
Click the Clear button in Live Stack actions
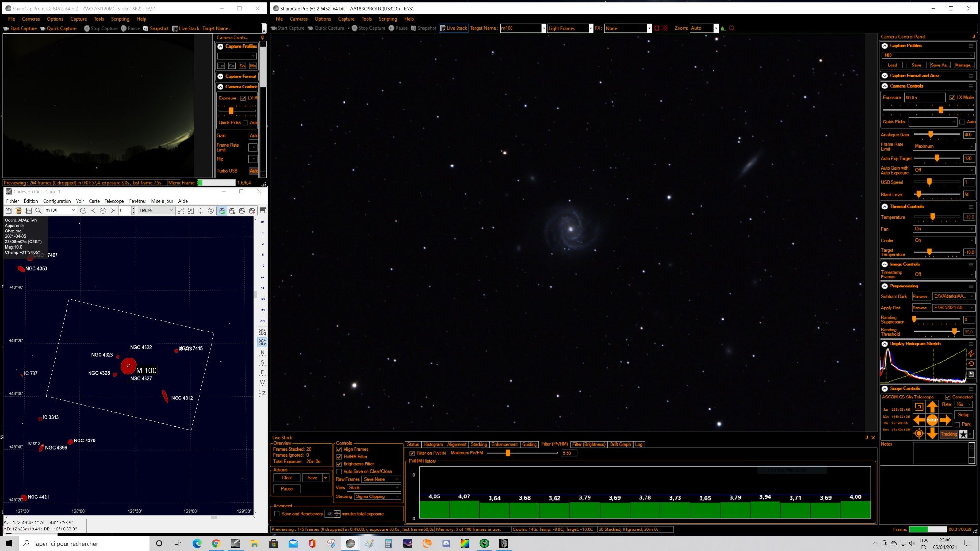(x=287, y=478)
